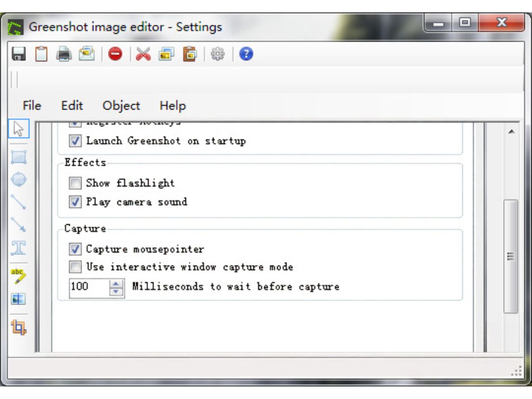Click the E-mail envelope icon
Screen dimensions: 532x399
(x=87, y=54)
